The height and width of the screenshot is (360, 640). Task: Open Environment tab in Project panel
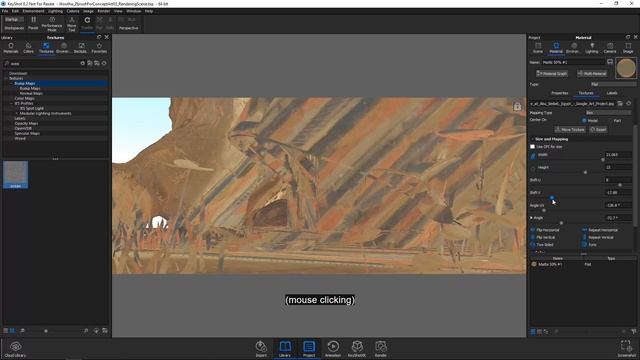click(573, 48)
